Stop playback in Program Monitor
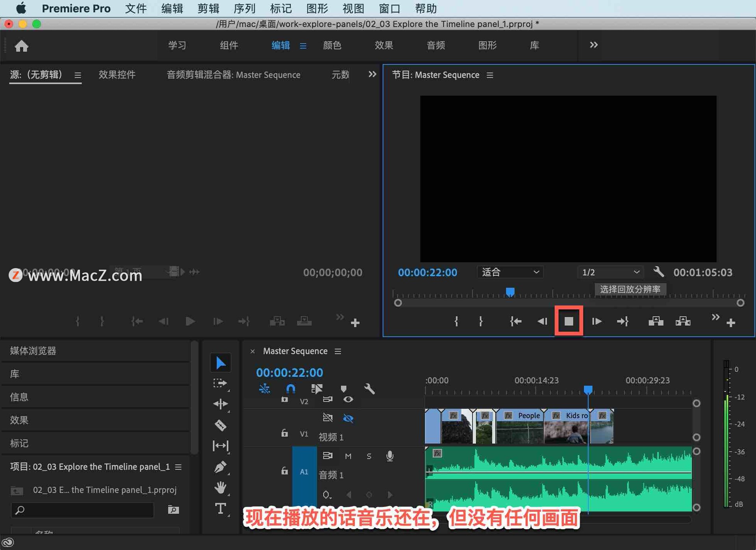The image size is (756, 550). click(x=569, y=321)
